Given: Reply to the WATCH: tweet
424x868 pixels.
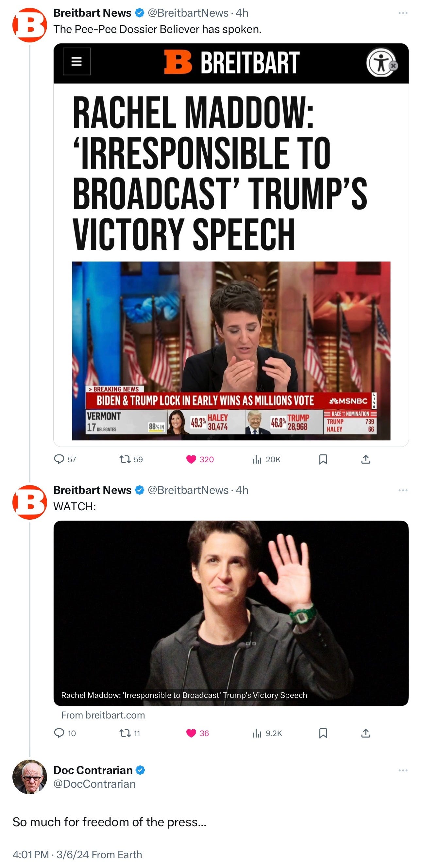Looking at the screenshot, I should pyautogui.click(x=65, y=733).
